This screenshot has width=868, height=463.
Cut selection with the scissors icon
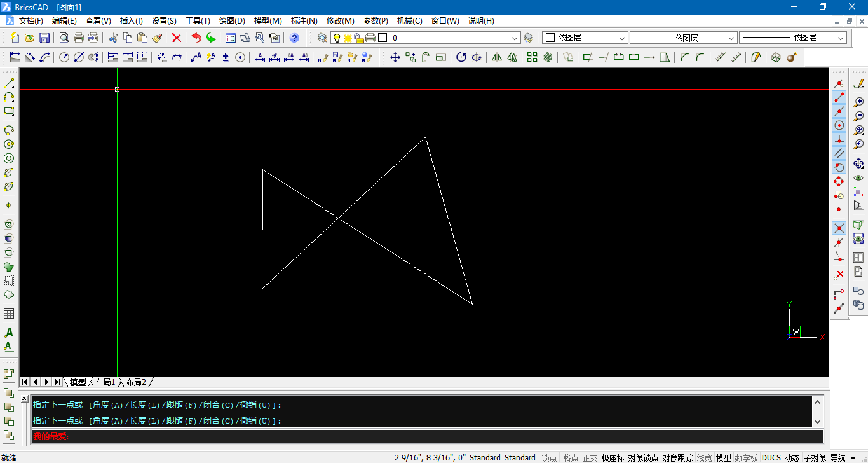pyautogui.click(x=113, y=38)
